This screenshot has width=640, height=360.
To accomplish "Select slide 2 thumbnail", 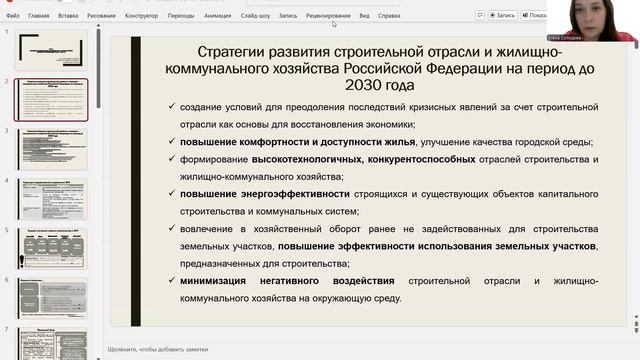I will click(51, 100).
